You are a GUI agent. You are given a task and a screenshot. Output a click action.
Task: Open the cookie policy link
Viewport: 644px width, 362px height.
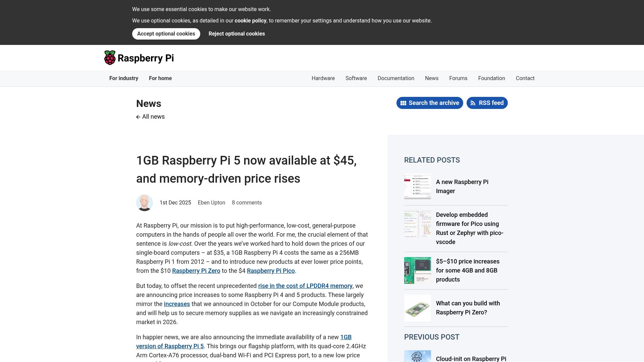click(x=251, y=21)
